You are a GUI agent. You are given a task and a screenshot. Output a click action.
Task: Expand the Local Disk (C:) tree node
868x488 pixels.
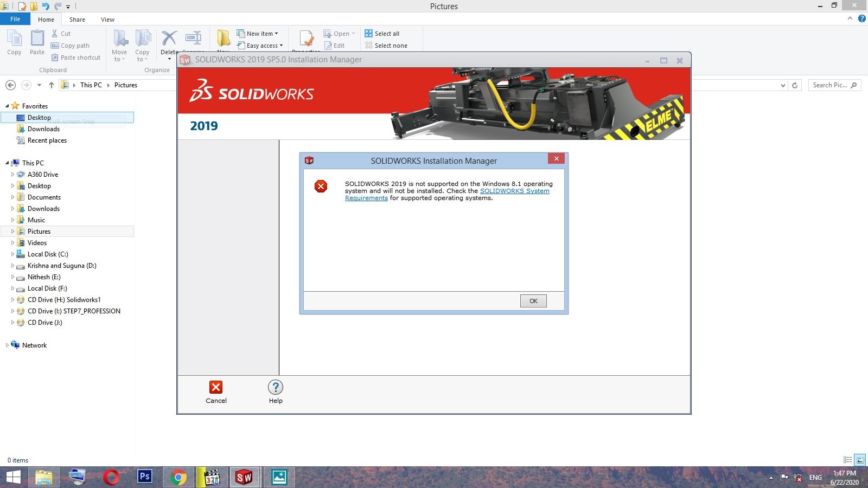(12, 254)
